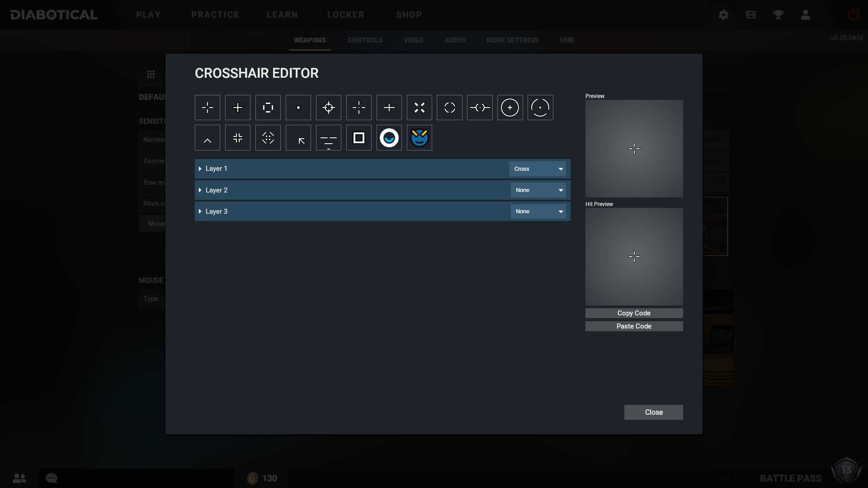
Task: Select the crosshair with outer ring style
Action: [x=509, y=107]
